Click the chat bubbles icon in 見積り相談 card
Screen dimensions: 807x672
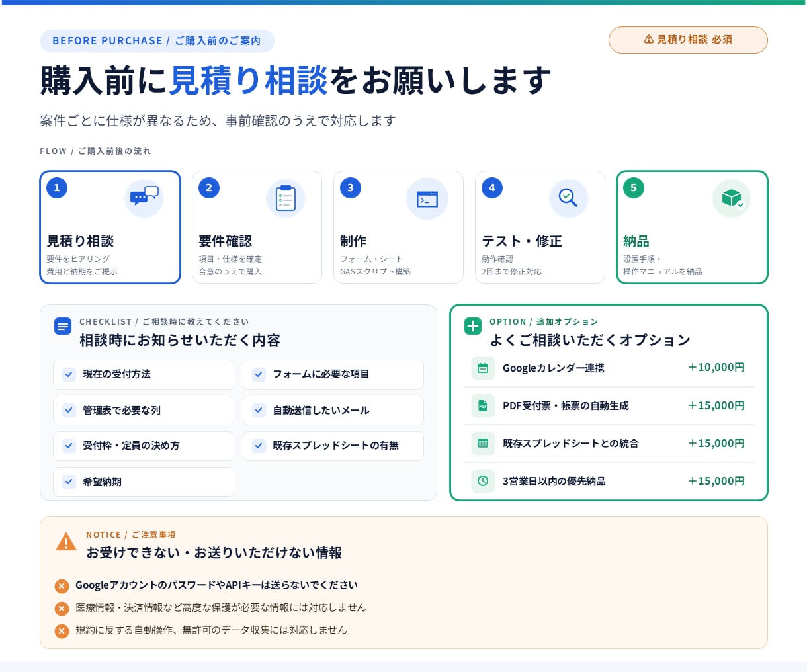(x=144, y=197)
